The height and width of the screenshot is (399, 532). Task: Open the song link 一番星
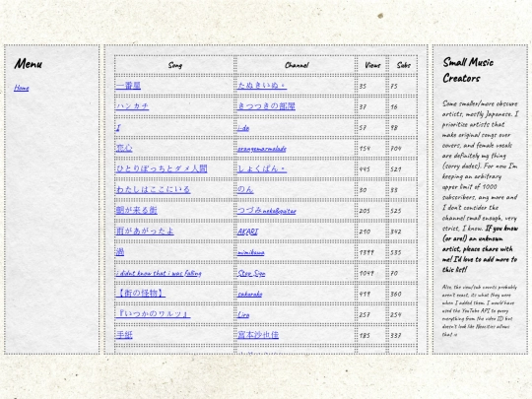tap(128, 86)
